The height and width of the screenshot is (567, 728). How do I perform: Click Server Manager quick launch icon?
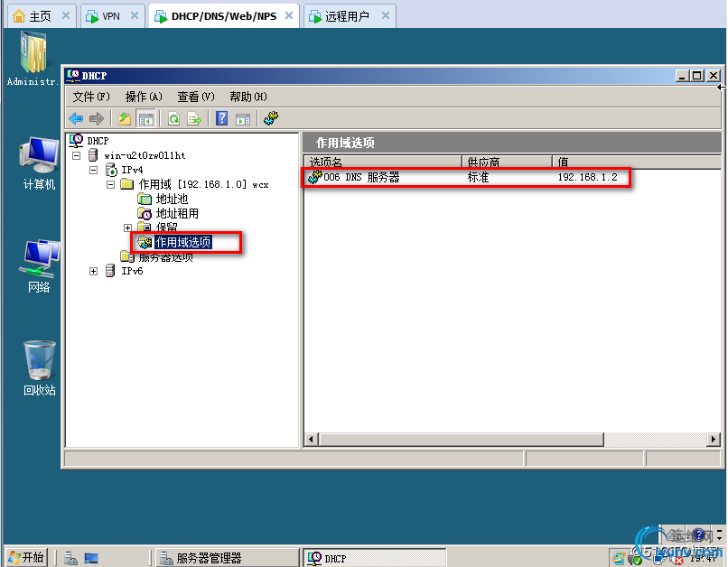point(70,558)
